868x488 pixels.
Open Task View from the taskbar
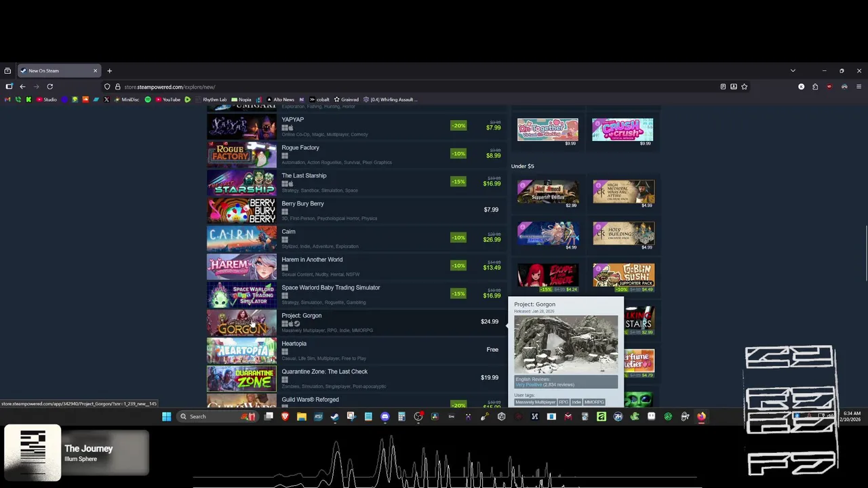(x=269, y=416)
